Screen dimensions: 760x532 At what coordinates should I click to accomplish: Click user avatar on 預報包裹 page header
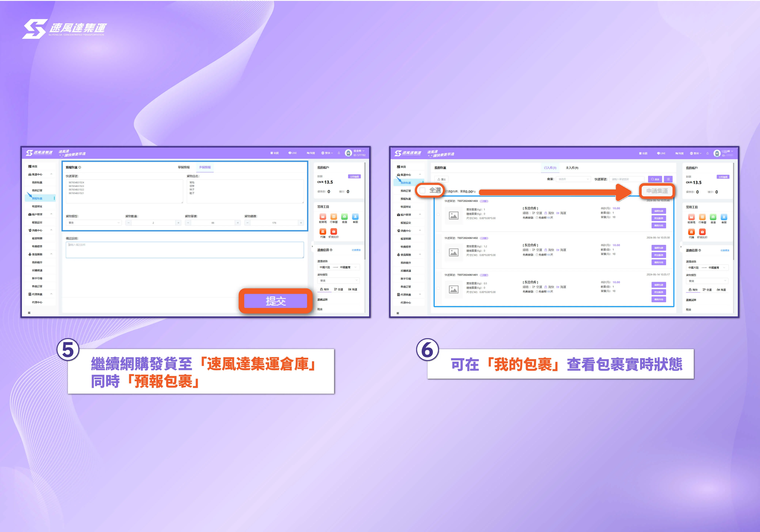click(348, 153)
